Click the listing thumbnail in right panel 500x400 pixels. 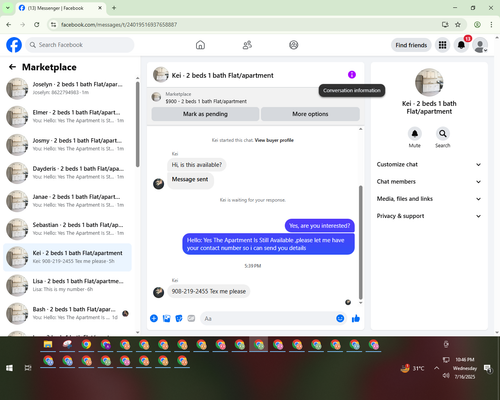429,82
